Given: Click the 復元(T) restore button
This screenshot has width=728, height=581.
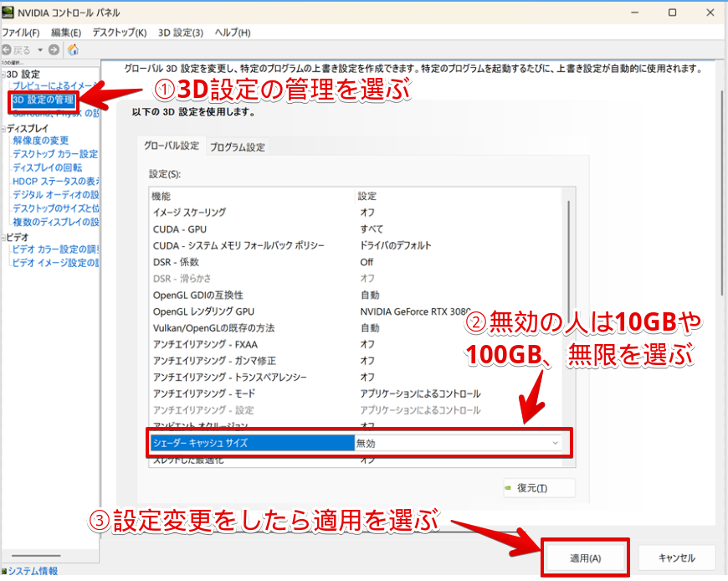Looking at the screenshot, I should point(540,488).
